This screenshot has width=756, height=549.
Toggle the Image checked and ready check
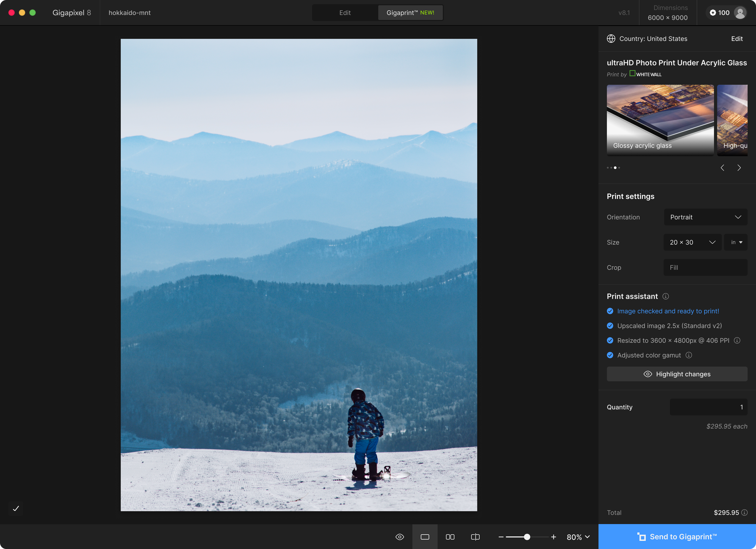610,311
